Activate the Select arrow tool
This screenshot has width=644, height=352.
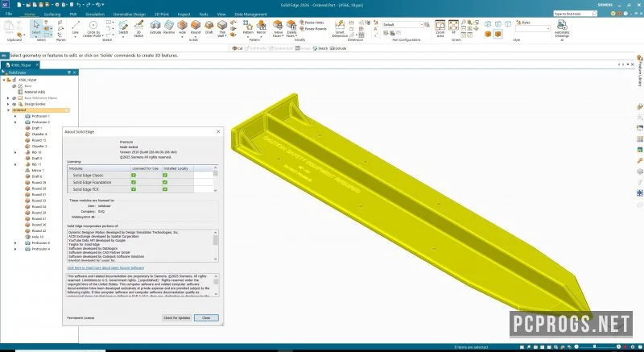pos(36,27)
